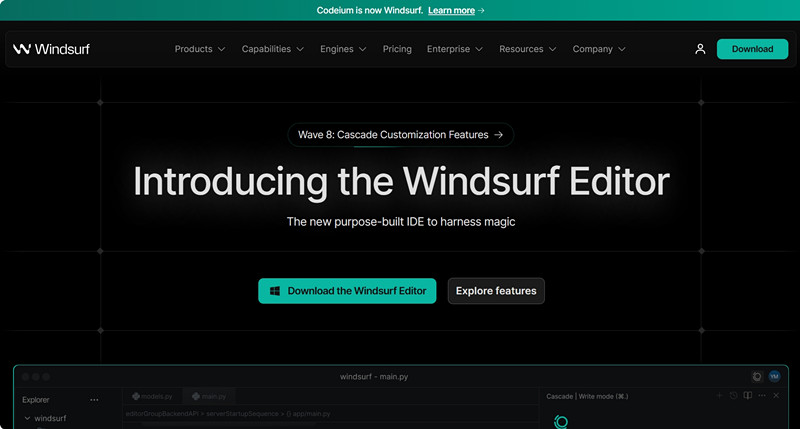The height and width of the screenshot is (429, 800).
Task: Open the Pricing page
Action: 397,49
